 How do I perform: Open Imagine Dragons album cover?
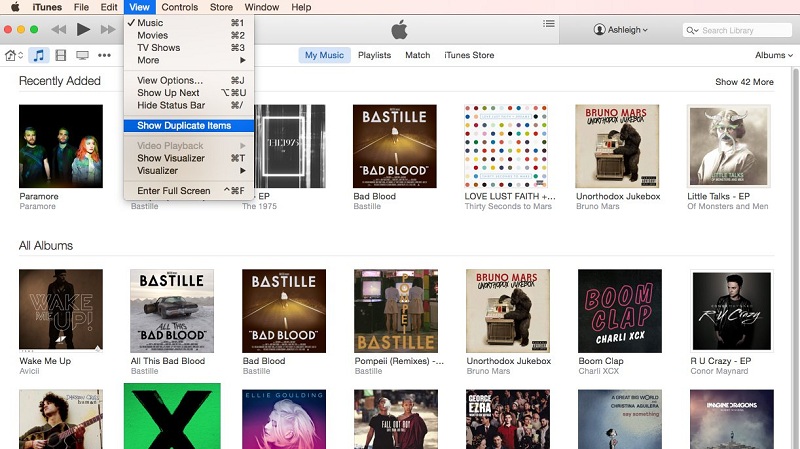pos(732,419)
